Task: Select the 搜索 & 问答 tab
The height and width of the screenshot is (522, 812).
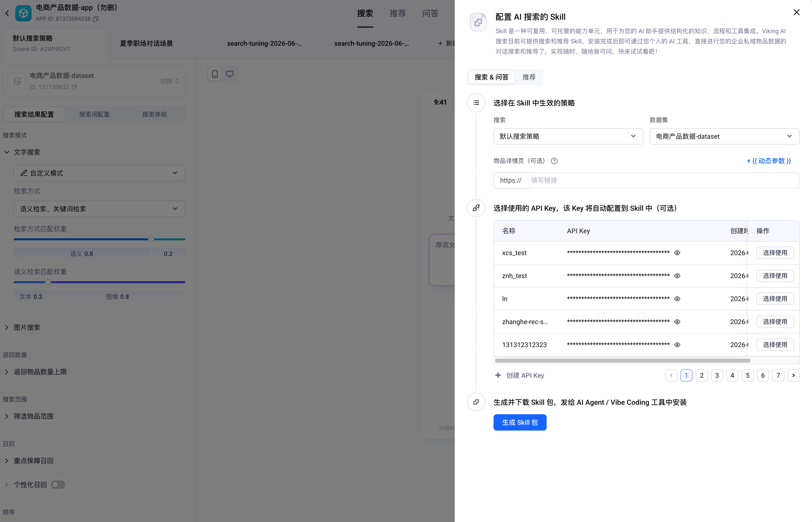Action: 491,77
